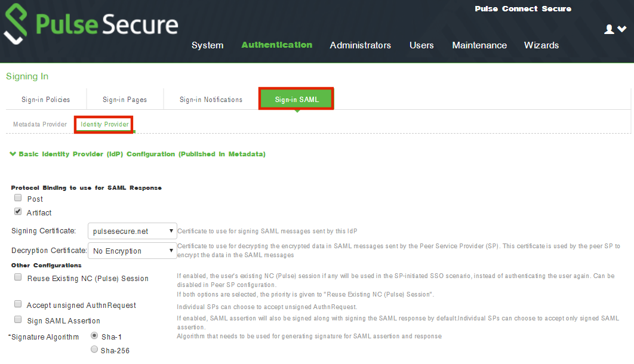Open the Users menu

(x=421, y=45)
